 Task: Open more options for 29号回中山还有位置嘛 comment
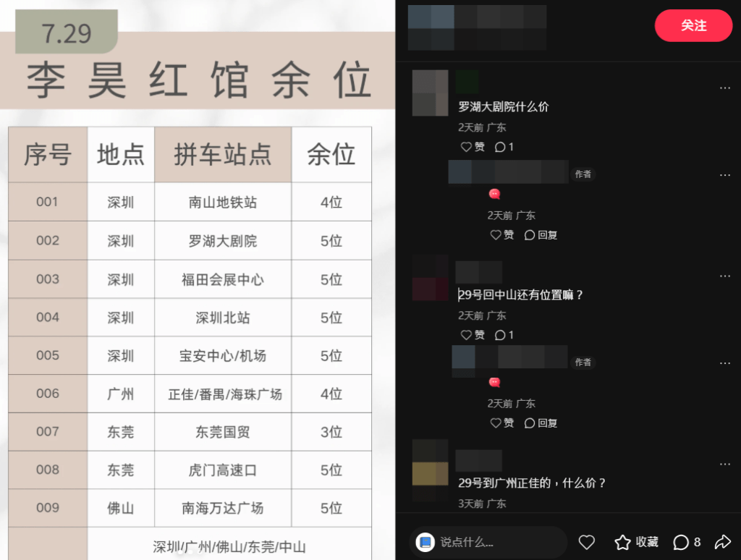(x=725, y=276)
